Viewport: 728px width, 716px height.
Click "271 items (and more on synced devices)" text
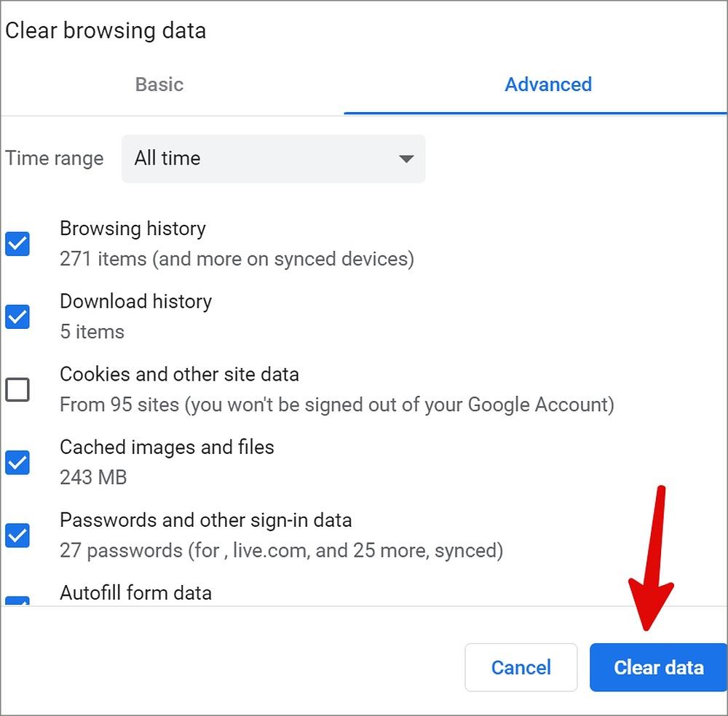pyautogui.click(x=237, y=259)
